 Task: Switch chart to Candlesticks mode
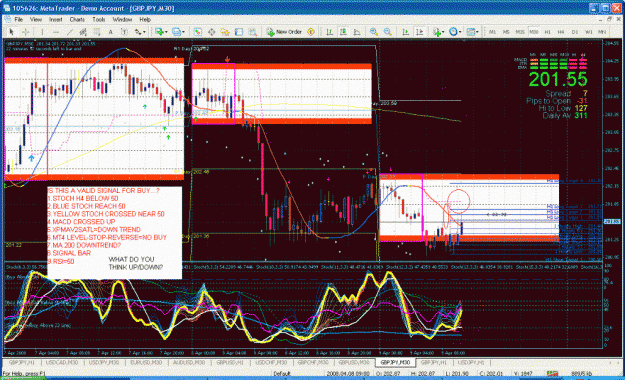pyautogui.click(x=343, y=32)
